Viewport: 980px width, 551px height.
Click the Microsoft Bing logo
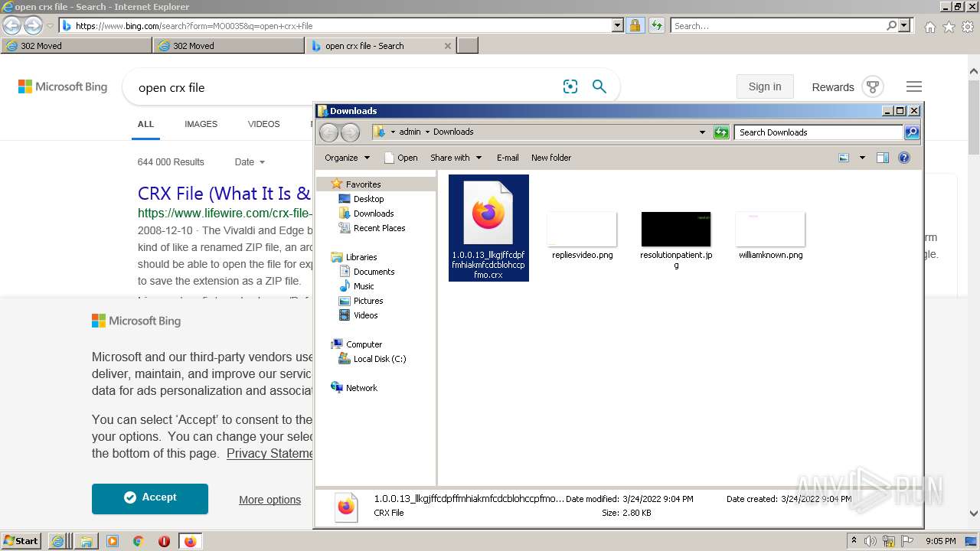(x=63, y=87)
